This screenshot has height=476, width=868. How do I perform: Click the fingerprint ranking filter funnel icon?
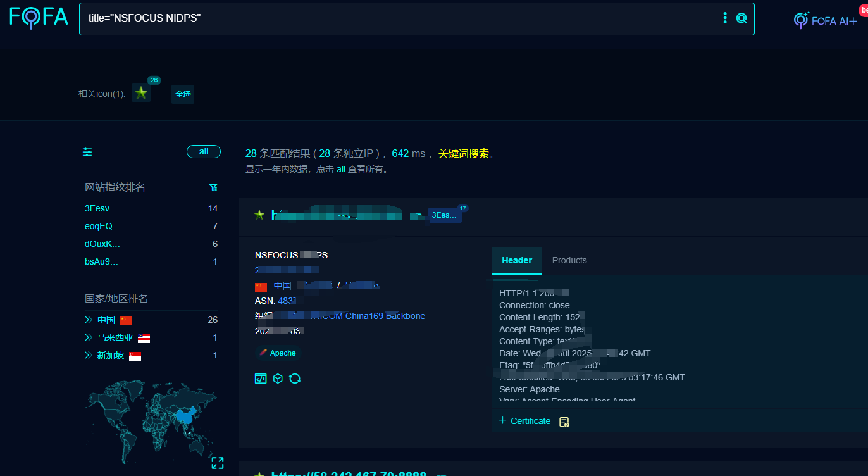click(213, 187)
